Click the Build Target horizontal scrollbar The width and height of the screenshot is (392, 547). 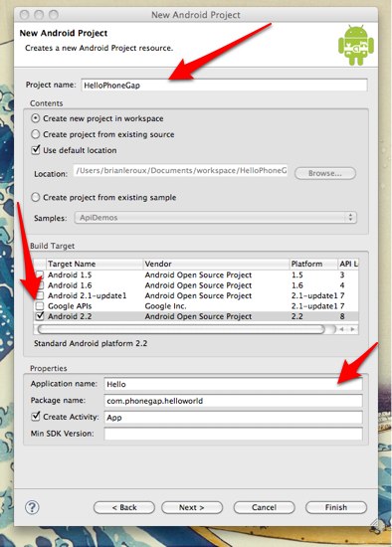[181, 329]
